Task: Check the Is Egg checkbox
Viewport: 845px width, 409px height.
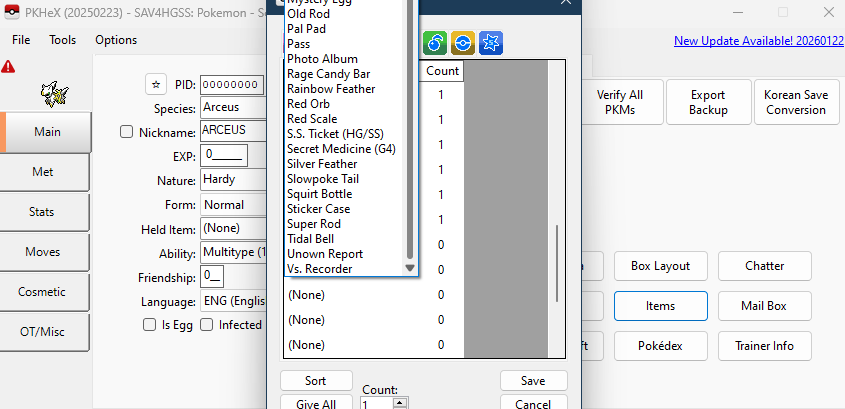Action: pyautogui.click(x=149, y=325)
